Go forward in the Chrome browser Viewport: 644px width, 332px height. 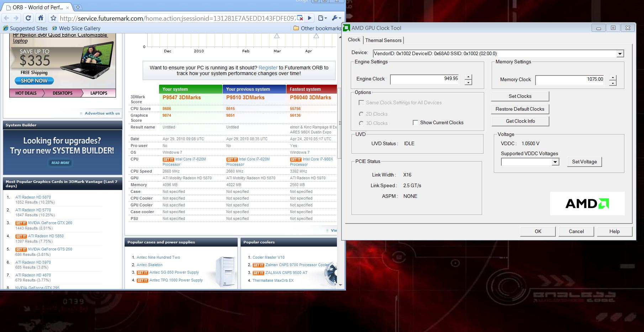(16, 18)
